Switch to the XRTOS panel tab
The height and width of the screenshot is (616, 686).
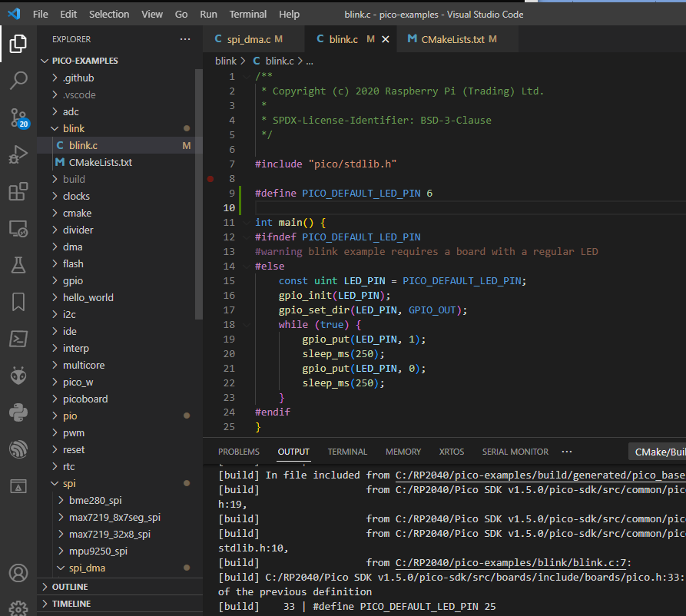452,452
